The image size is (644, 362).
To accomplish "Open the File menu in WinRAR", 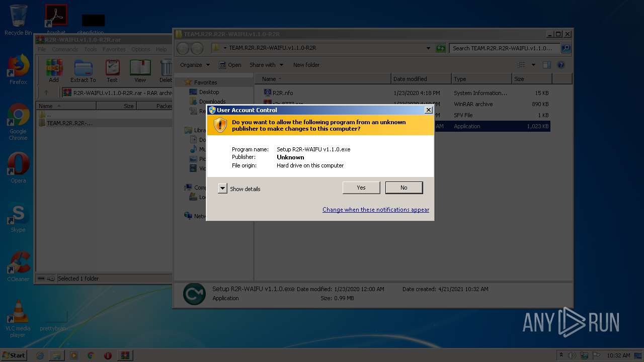I will tap(42, 49).
